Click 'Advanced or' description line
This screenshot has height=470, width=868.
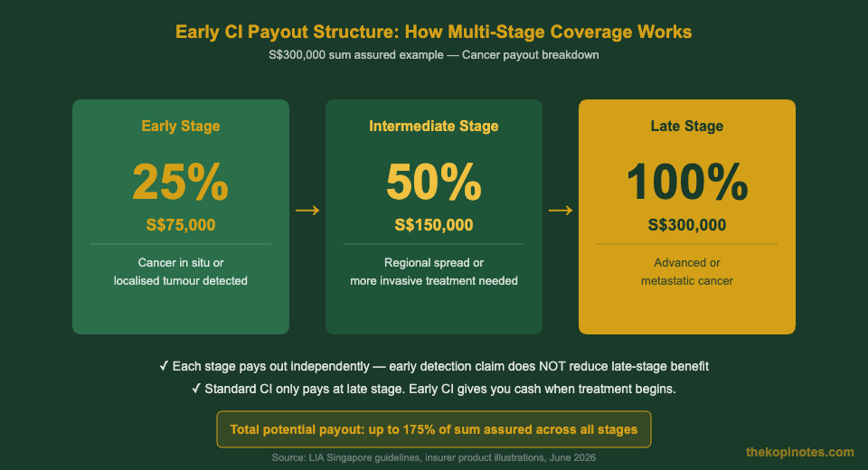(x=687, y=262)
